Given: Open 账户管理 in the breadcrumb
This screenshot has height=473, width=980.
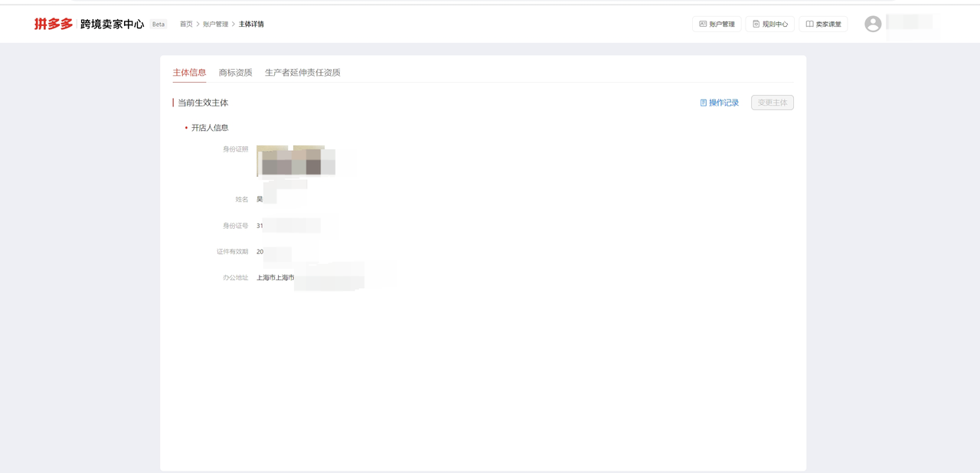Looking at the screenshot, I should tap(215, 24).
